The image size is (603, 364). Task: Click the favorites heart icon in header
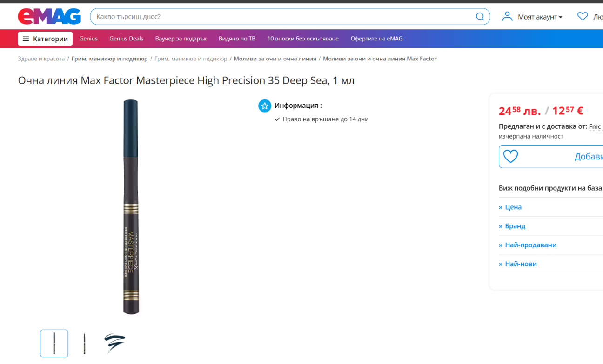pyautogui.click(x=583, y=16)
